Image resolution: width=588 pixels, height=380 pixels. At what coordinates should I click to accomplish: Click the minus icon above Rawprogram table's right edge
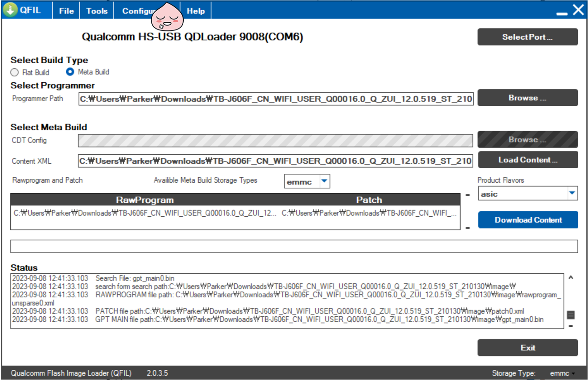coord(467,195)
